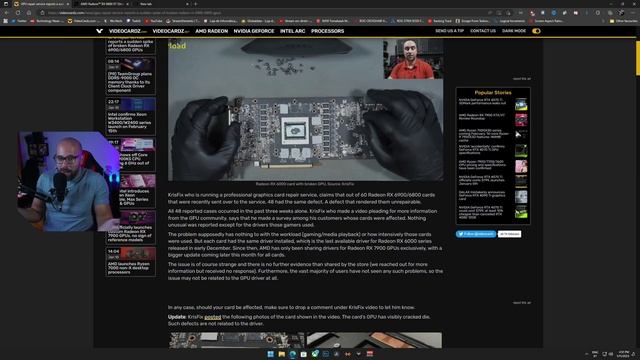Click the browser home icon
This screenshot has height=360, width=640.
[x=29, y=13]
